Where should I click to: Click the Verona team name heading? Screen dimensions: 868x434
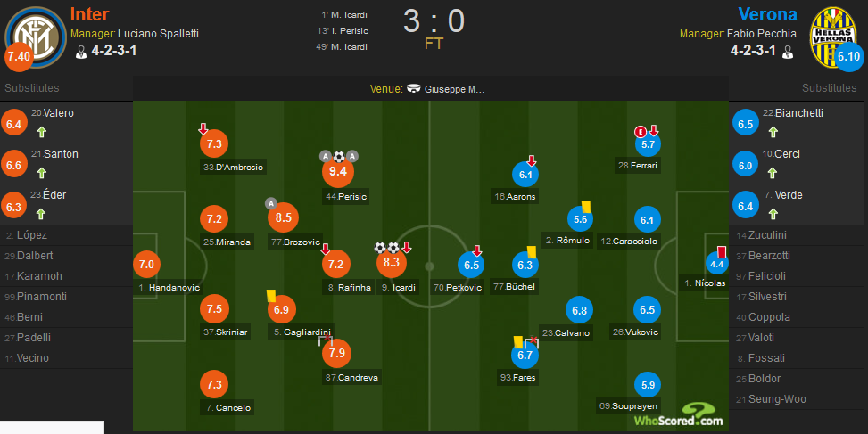pos(768,14)
